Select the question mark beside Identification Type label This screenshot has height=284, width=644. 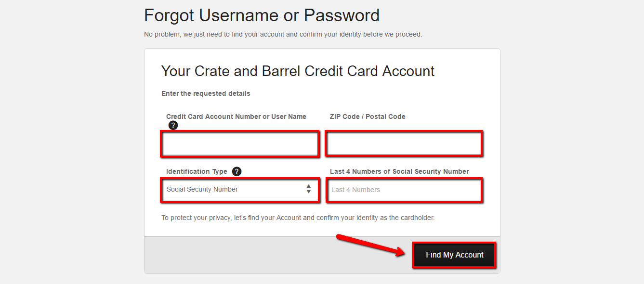point(236,171)
